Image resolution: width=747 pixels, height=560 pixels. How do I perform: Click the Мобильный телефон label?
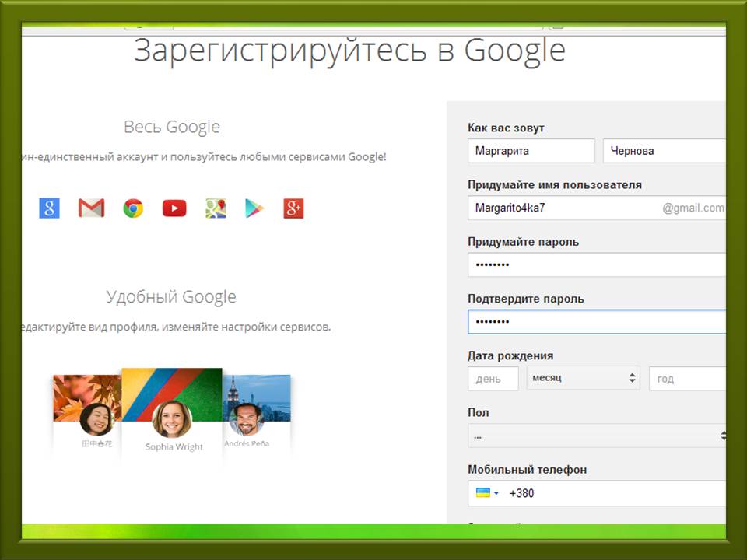(527, 470)
